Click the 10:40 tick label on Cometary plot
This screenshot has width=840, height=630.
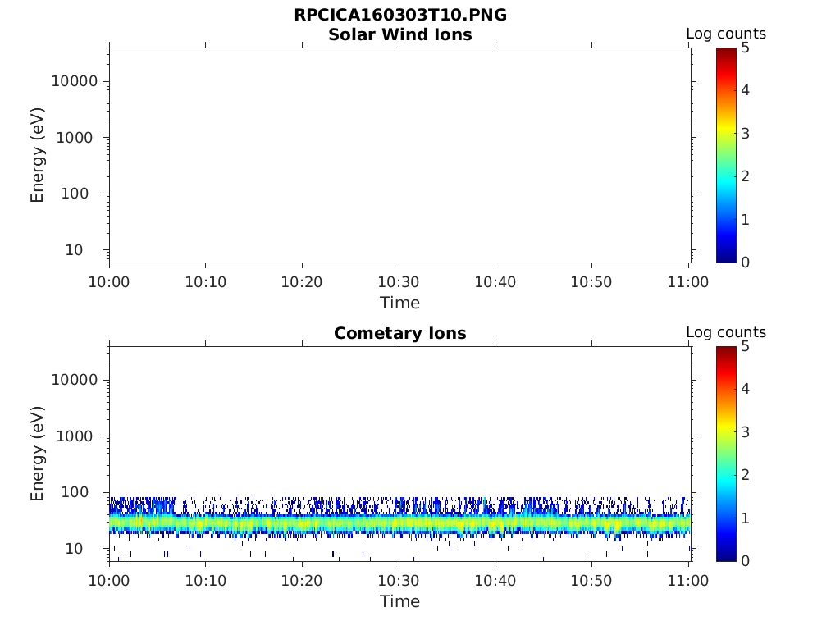(495, 581)
